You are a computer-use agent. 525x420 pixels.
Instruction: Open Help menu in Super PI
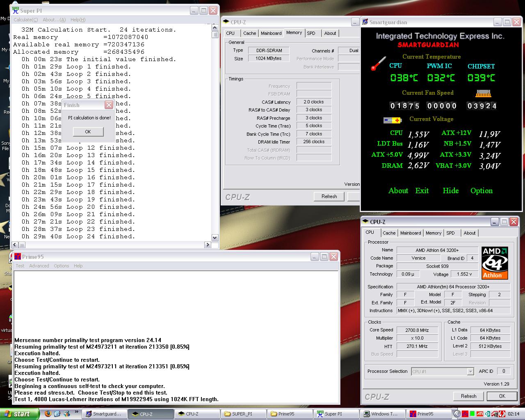[x=78, y=20]
